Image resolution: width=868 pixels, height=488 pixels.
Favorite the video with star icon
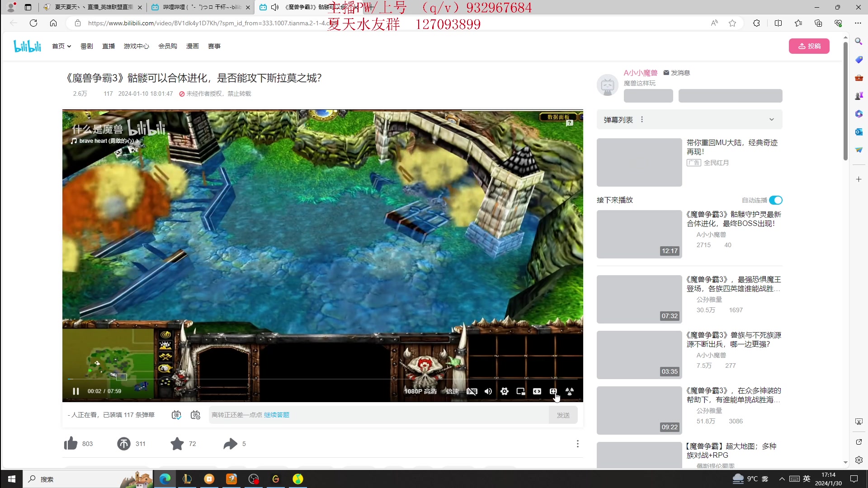[x=177, y=444]
